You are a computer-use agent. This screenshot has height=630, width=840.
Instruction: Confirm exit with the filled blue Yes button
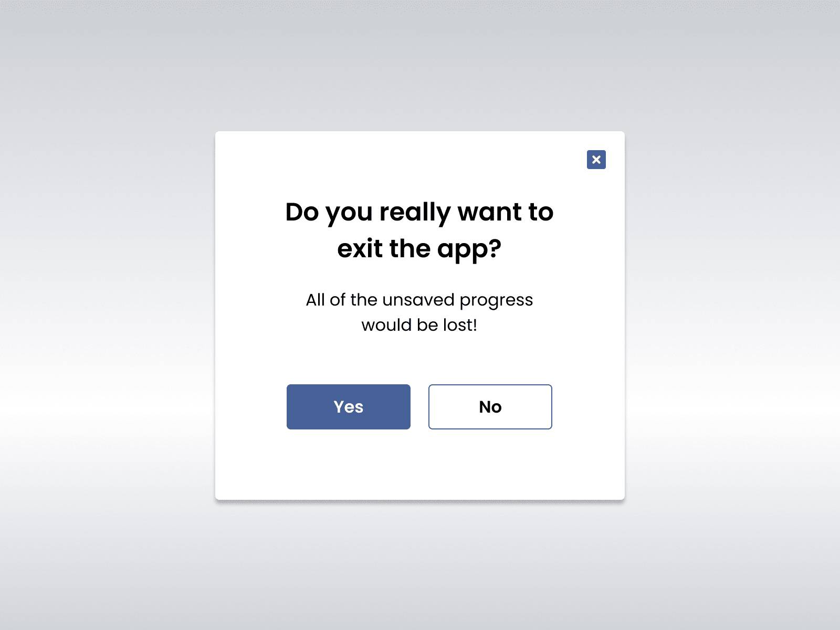tap(348, 407)
